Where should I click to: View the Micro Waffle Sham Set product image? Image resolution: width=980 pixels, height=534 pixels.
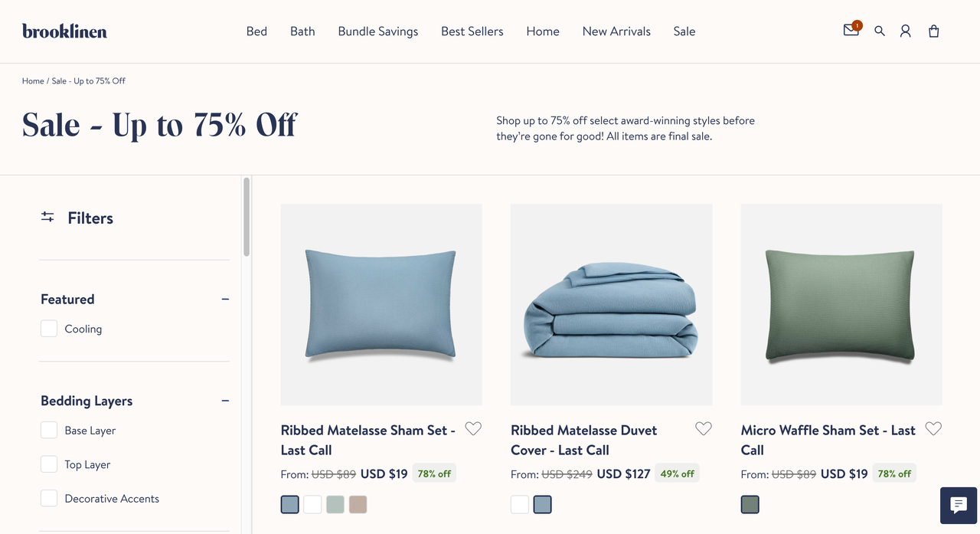841,304
